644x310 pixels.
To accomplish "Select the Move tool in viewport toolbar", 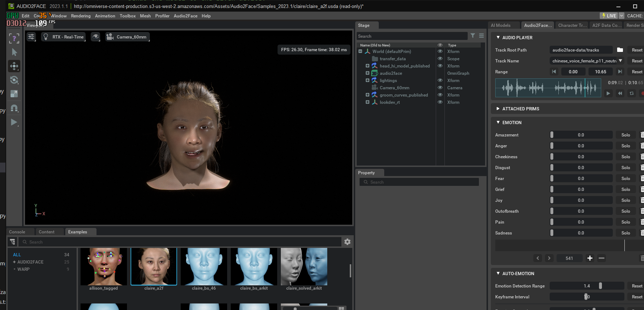I will coord(14,66).
